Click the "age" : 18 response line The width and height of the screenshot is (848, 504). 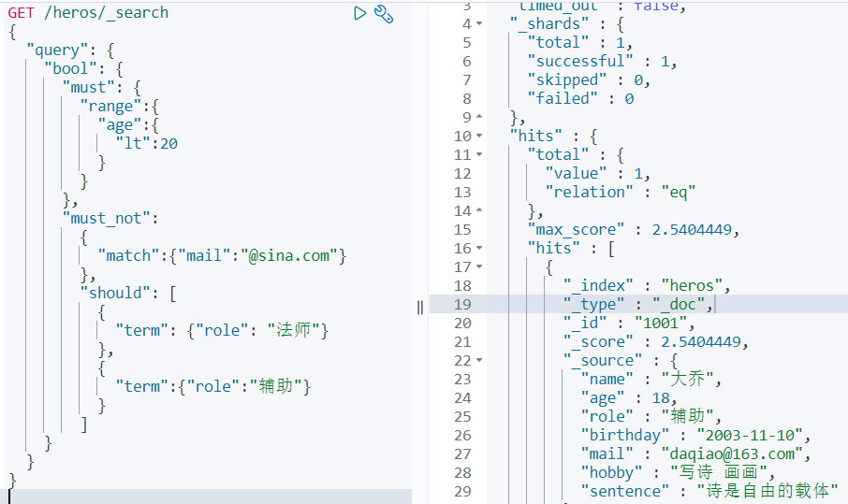[630, 397]
